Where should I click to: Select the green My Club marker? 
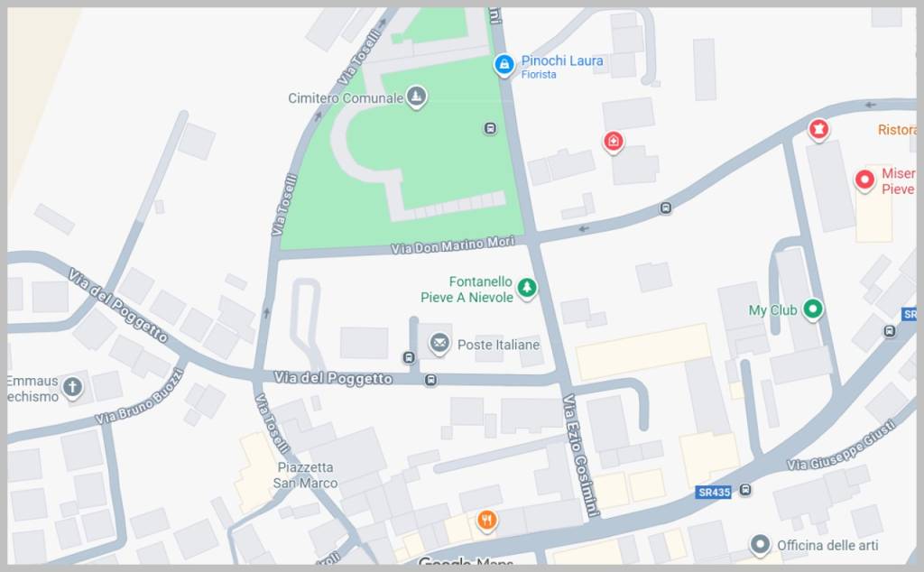point(813,308)
